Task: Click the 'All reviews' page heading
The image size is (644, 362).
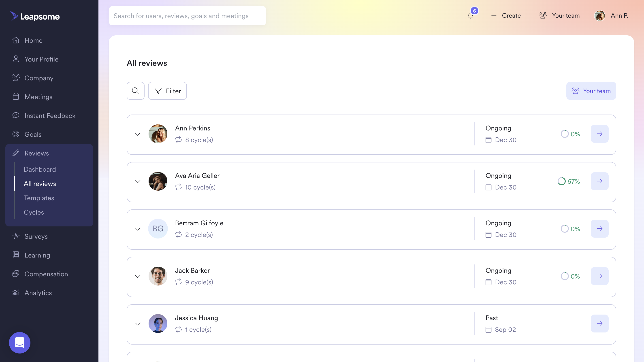Action: click(x=147, y=63)
